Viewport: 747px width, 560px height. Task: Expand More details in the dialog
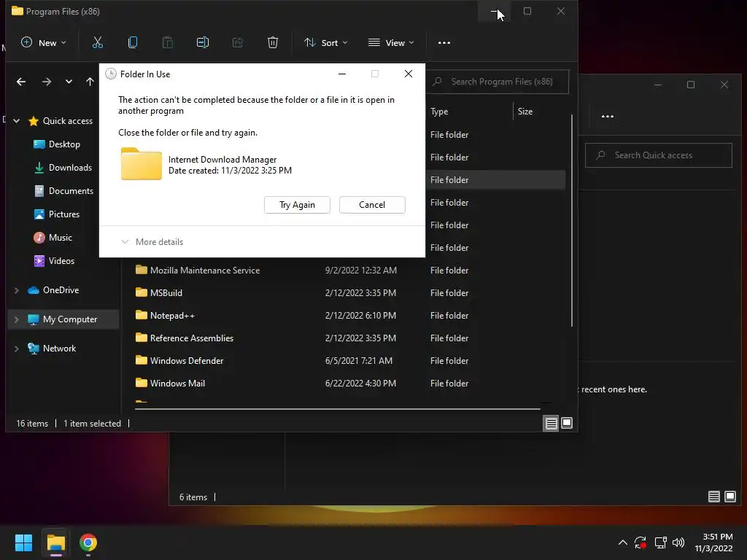click(152, 242)
